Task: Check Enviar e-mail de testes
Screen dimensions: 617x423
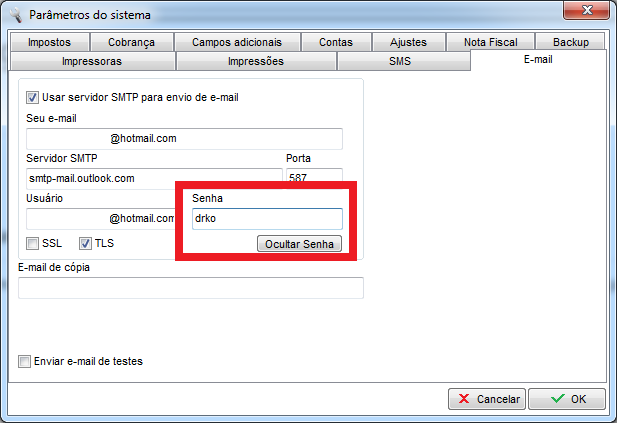Action: (x=25, y=361)
